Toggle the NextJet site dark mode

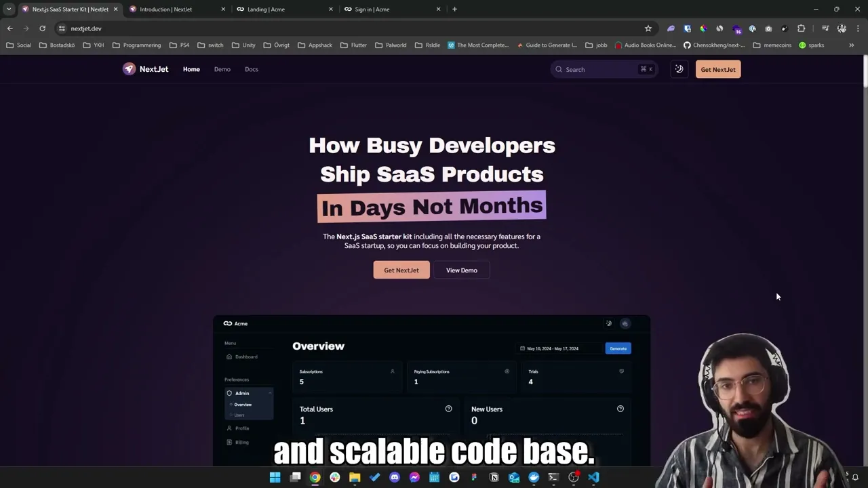[679, 69]
